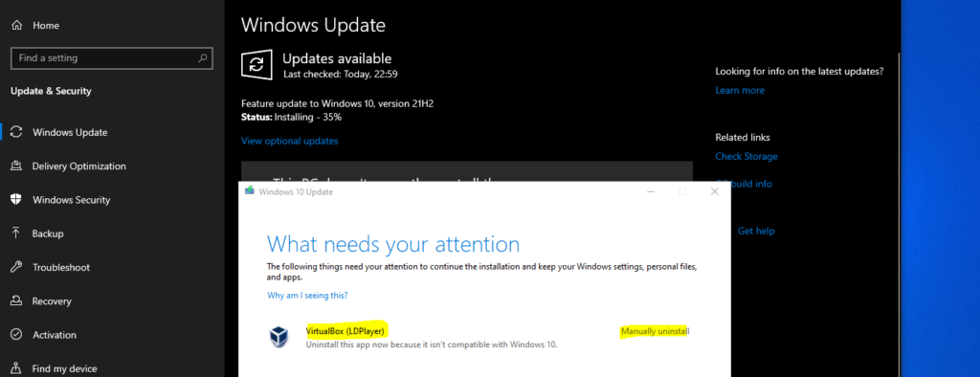Image resolution: width=980 pixels, height=377 pixels.
Task: Click the Activation checkmark circle icon
Action: (17, 335)
